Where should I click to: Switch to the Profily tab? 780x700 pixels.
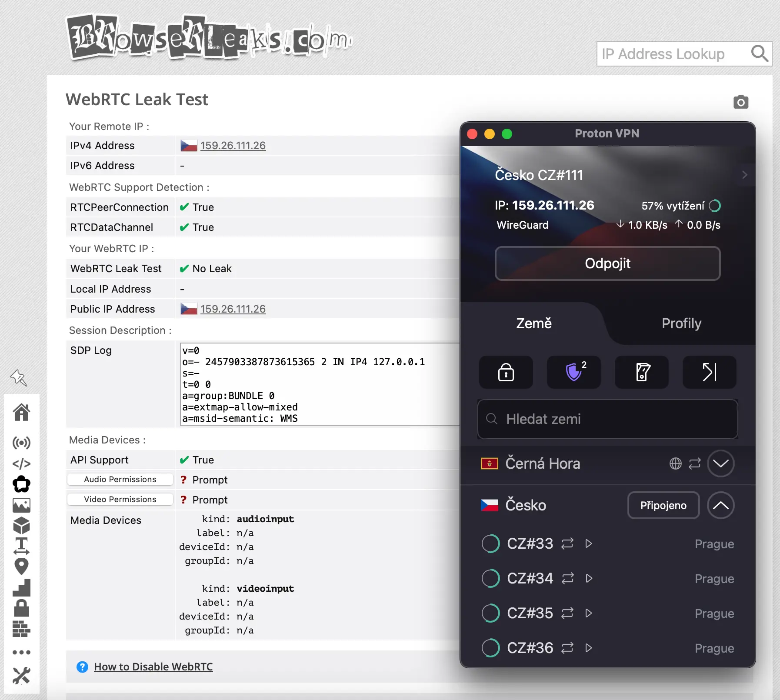pos(680,323)
